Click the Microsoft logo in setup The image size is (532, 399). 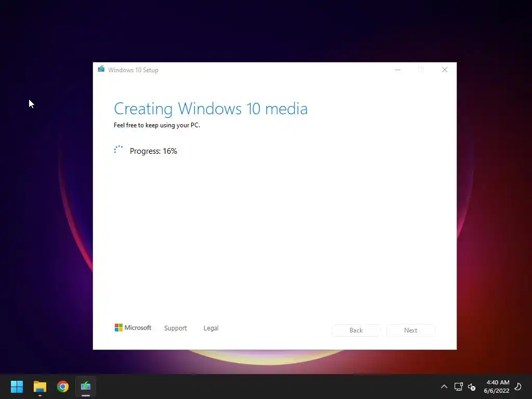(x=132, y=327)
